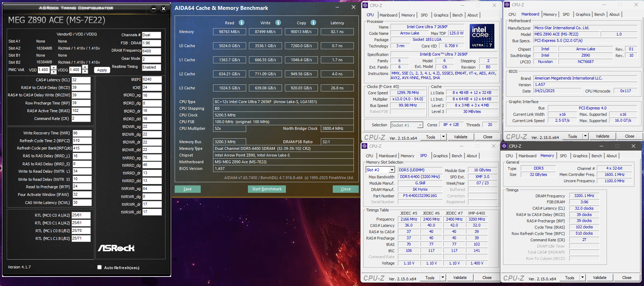This screenshot has height=286, width=644.
Task: Close the ASRock Timing Configurator with X icon
Action: pos(163,9)
